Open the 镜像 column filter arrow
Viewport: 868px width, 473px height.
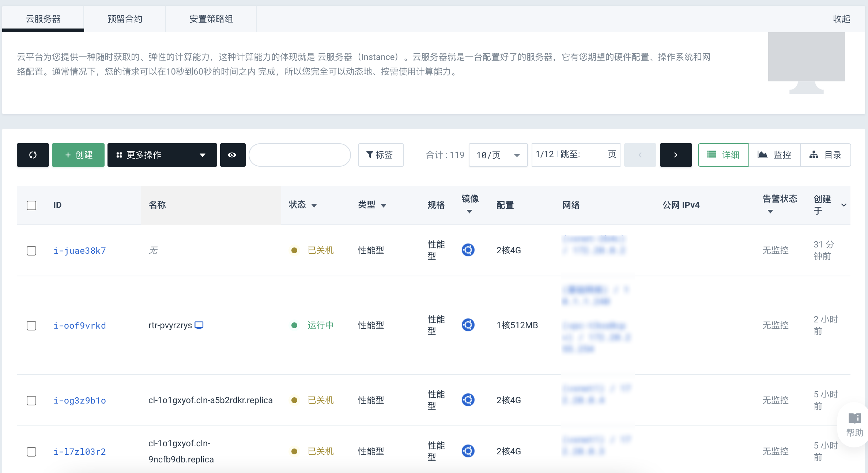(x=469, y=212)
